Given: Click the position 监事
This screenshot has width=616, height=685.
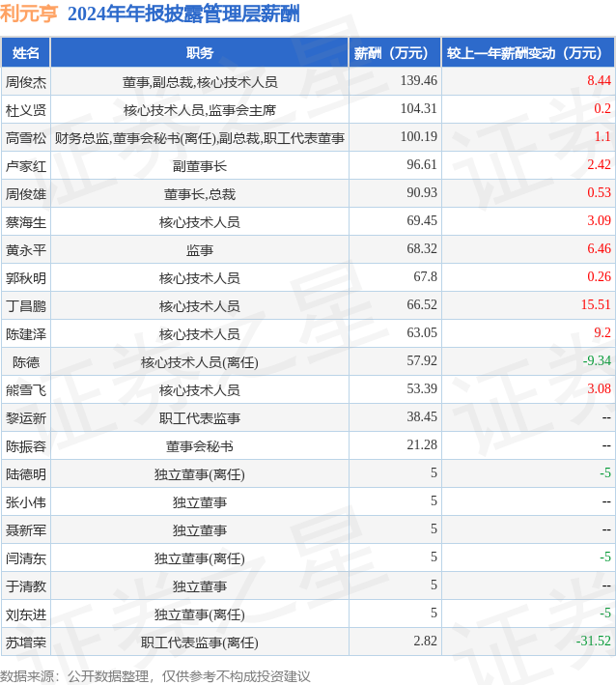Looking at the screenshot, I should (200, 250).
